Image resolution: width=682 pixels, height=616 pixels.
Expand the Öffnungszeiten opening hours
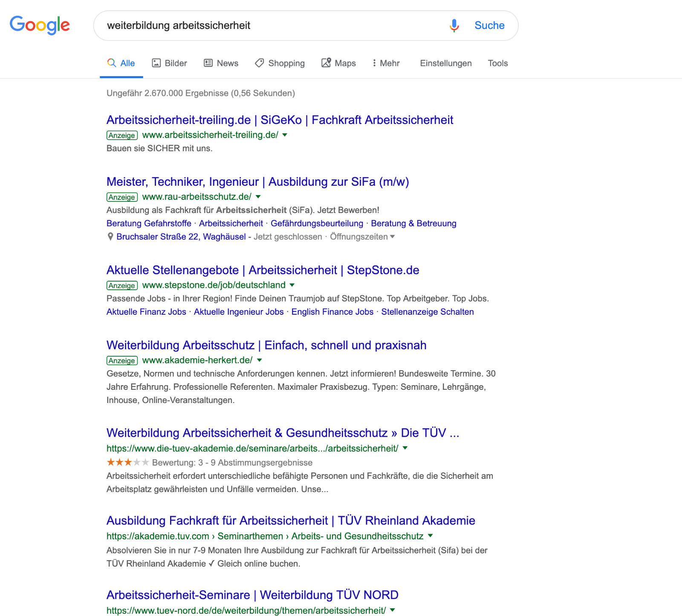click(362, 237)
